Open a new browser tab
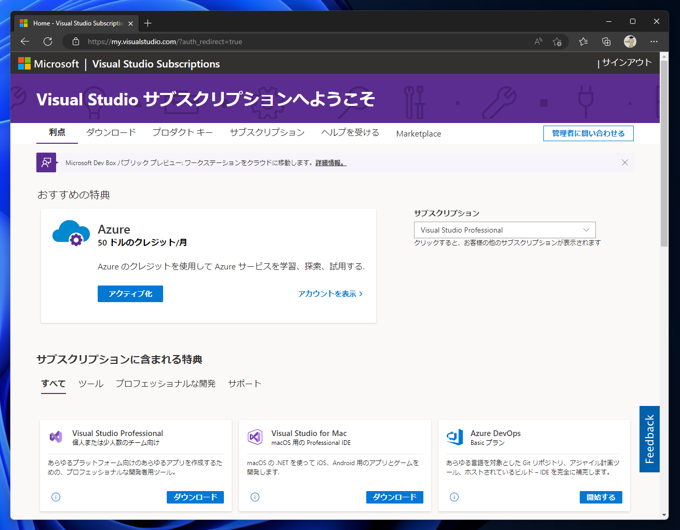Viewport: 680px width, 530px height. pos(148,23)
